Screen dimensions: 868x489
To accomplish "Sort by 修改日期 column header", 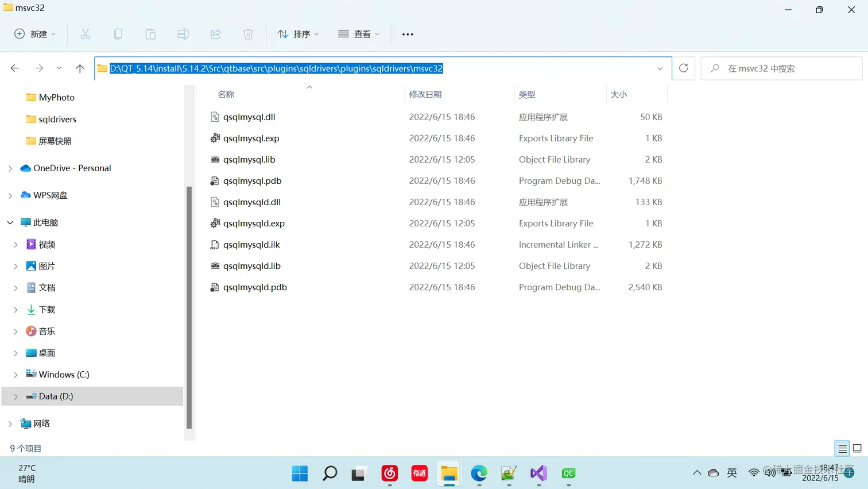I will pos(425,94).
